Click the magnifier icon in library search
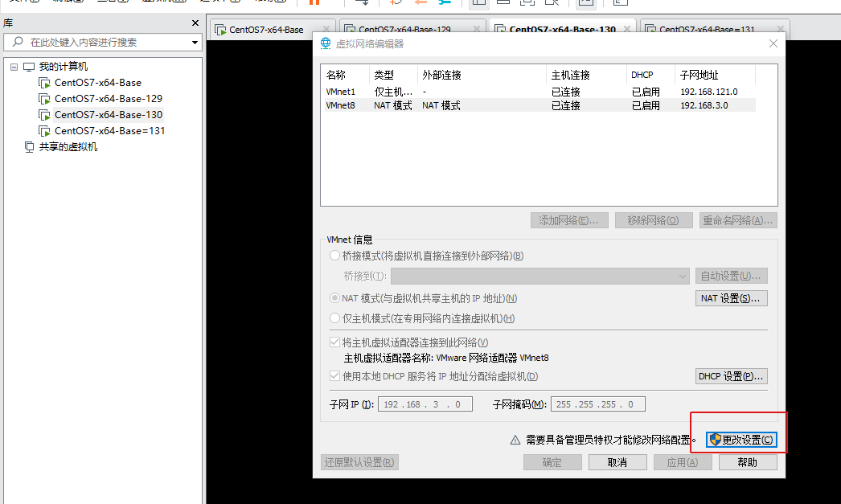This screenshot has height=504, width=841. [18, 42]
